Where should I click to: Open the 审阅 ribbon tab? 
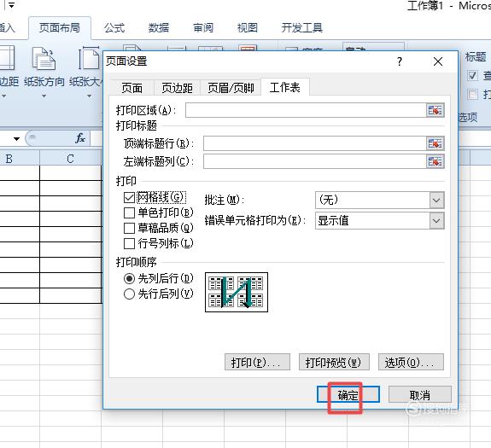pos(203,28)
